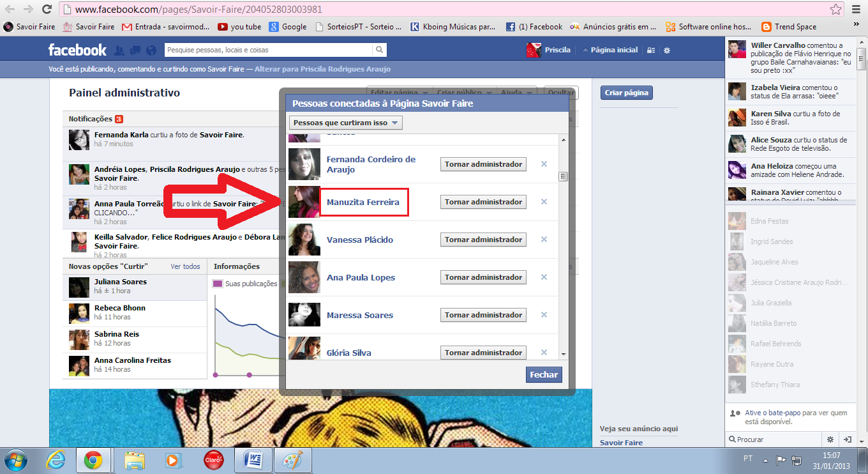Reload the page with the refresh icon

tap(47, 10)
